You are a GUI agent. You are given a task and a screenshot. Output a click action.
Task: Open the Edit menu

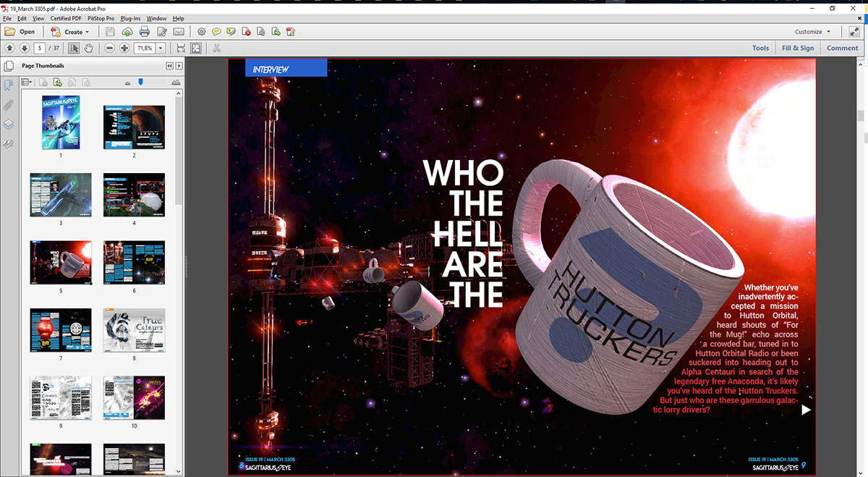click(x=22, y=18)
